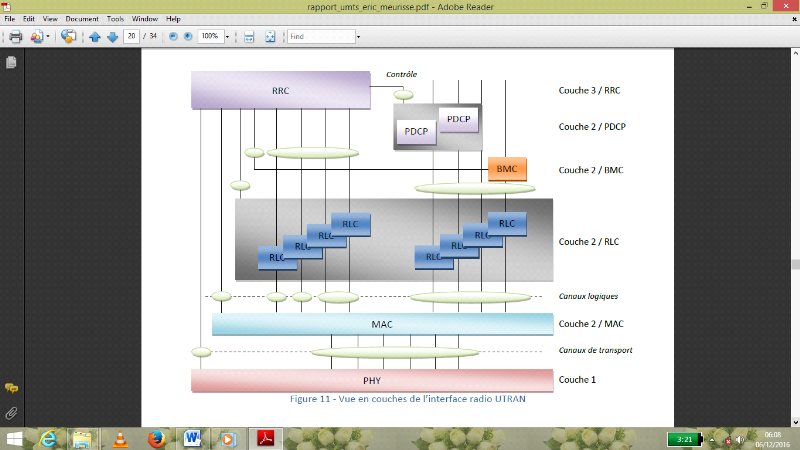Screen dimensions: 800x450
Task: Enable scrolling fit-width page mode
Action: (x=249, y=37)
